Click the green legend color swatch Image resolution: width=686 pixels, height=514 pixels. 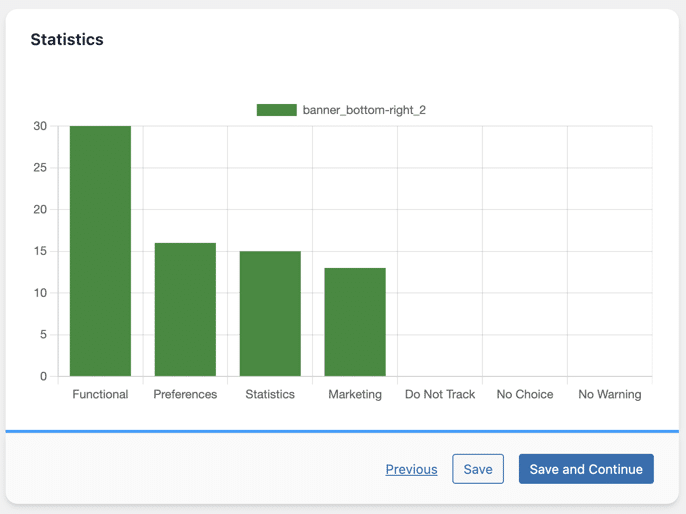[276, 110]
